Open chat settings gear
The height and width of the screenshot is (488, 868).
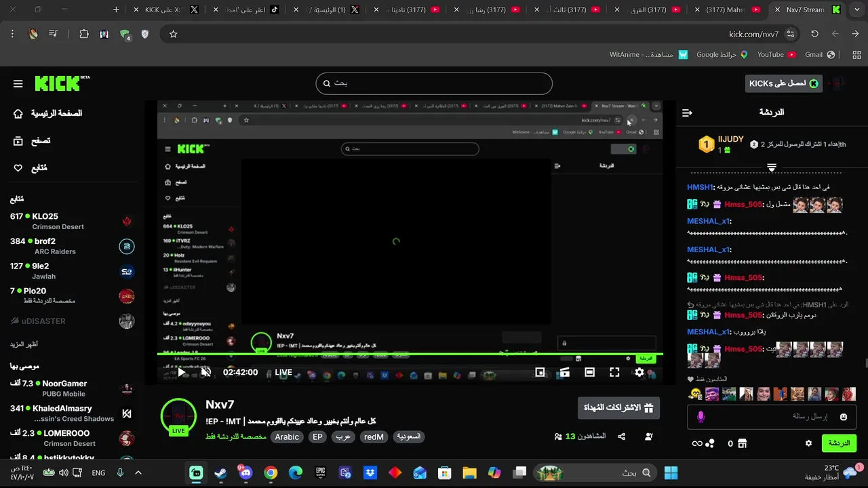click(808, 443)
